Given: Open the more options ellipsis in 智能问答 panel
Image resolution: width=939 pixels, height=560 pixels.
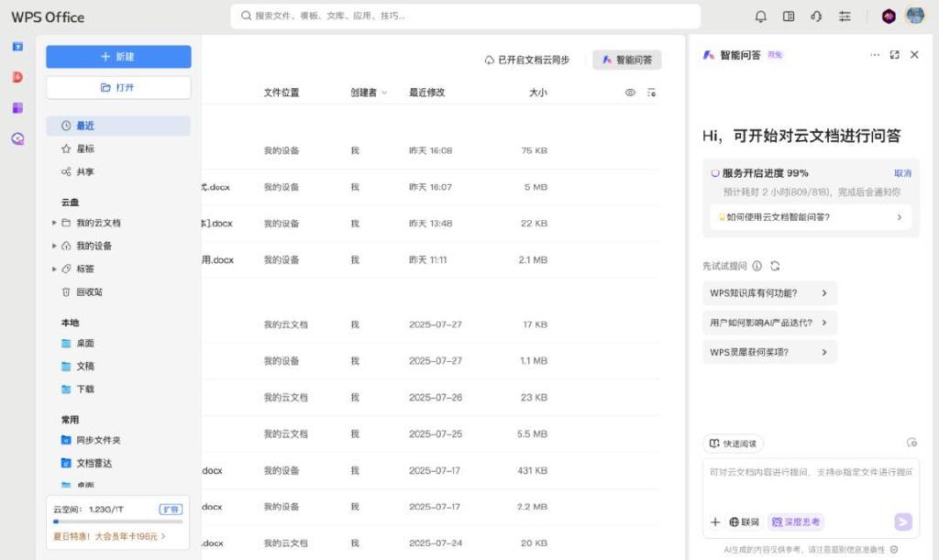Looking at the screenshot, I should coord(875,55).
